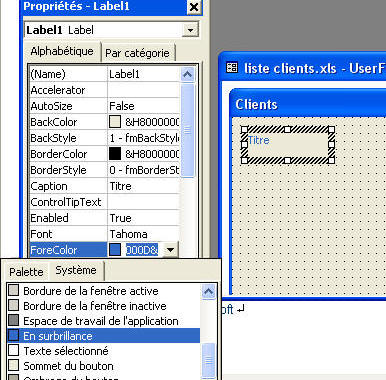The width and height of the screenshot is (386, 380).
Task: Click the system colors scrollbar thumb
Action: point(209,360)
